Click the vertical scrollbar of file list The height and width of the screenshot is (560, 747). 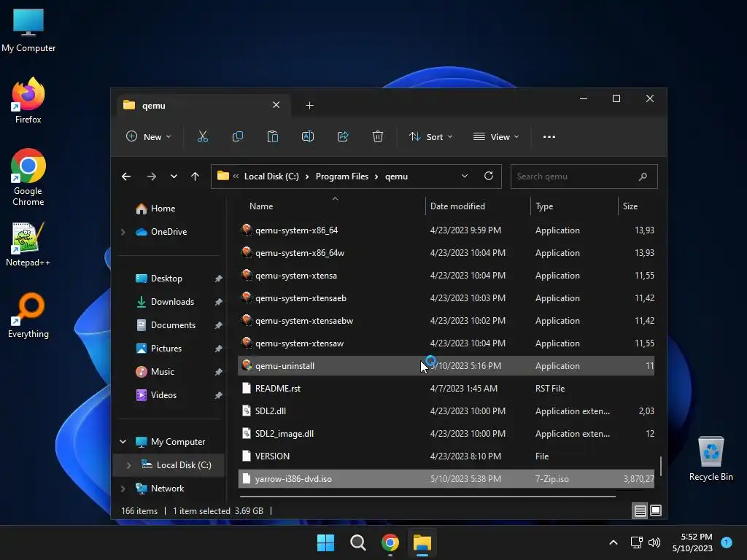[x=661, y=466]
